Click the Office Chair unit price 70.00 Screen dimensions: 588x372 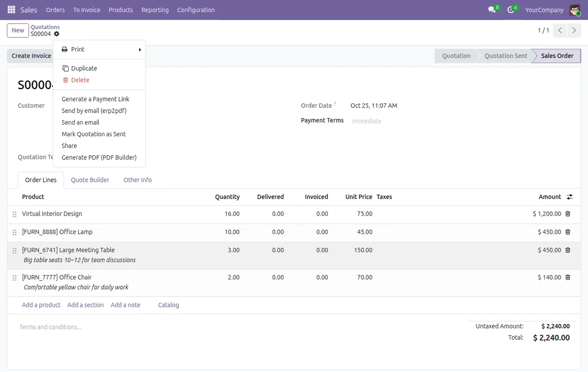pos(365,277)
